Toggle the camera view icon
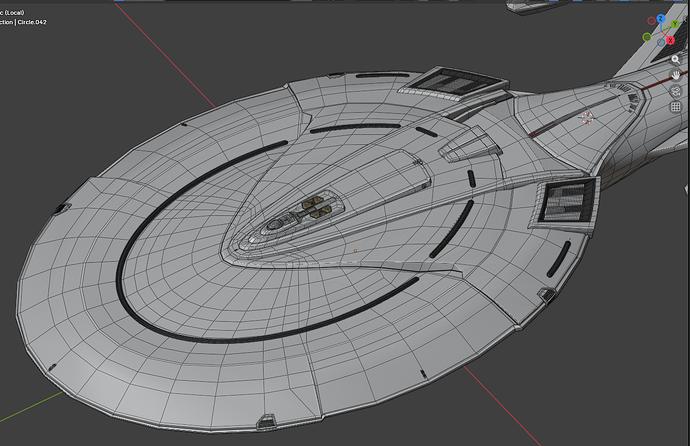This screenshot has width=690, height=446. pyautogui.click(x=675, y=91)
